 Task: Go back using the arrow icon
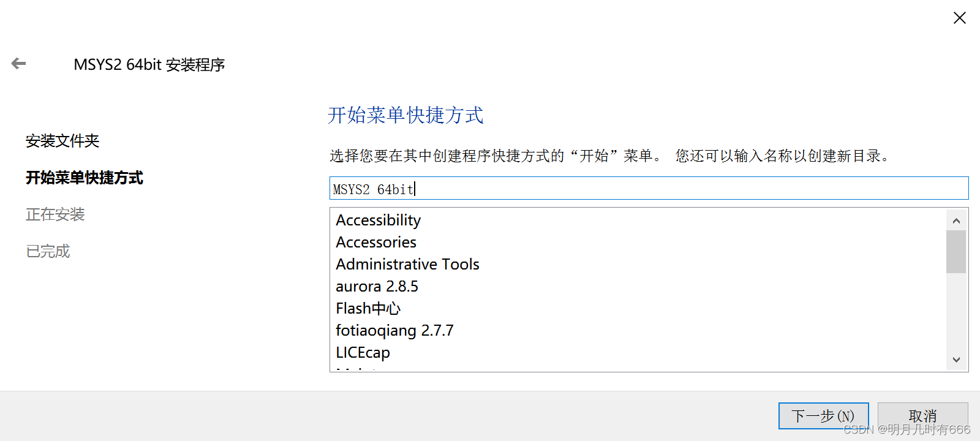[19, 64]
